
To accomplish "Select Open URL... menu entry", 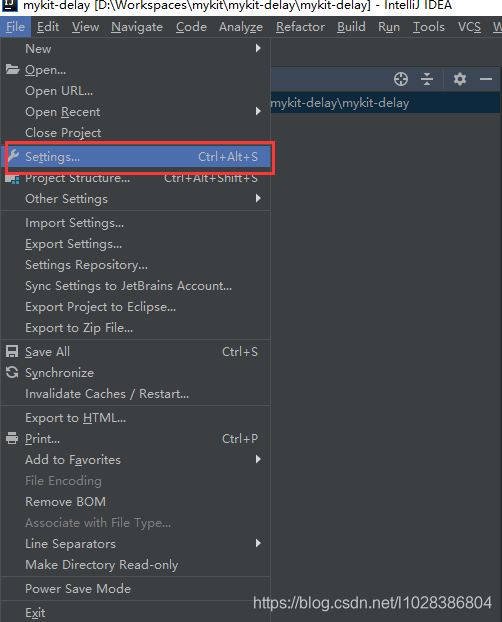I will (136, 91).
